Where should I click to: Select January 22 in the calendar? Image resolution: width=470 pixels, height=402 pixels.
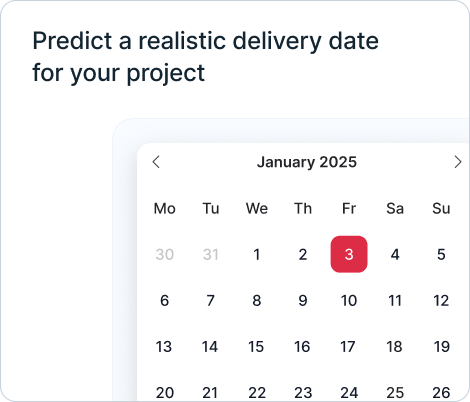pos(257,393)
